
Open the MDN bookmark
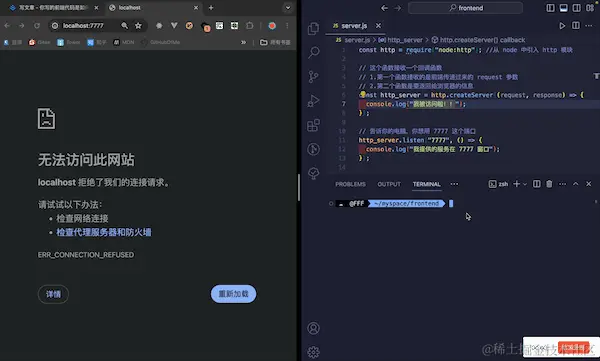(124, 42)
